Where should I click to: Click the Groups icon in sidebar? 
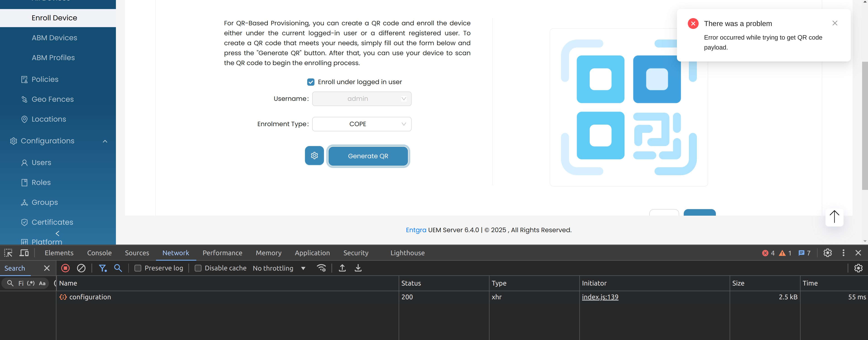coord(24,203)
